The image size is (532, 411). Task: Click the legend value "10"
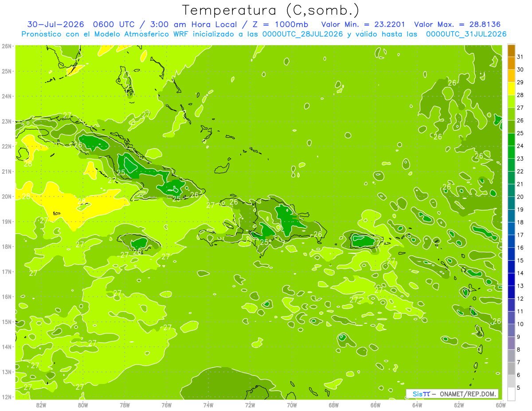pos(520,324)
